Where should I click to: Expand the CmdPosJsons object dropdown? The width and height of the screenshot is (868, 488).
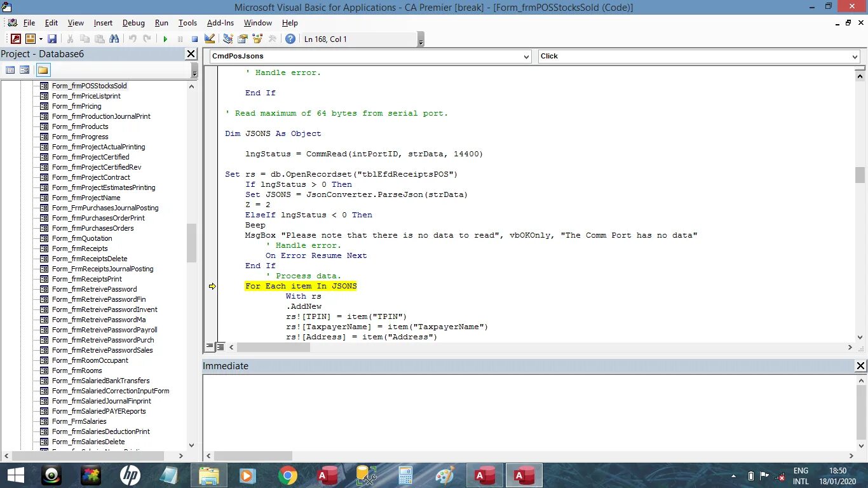coord(526,57)
